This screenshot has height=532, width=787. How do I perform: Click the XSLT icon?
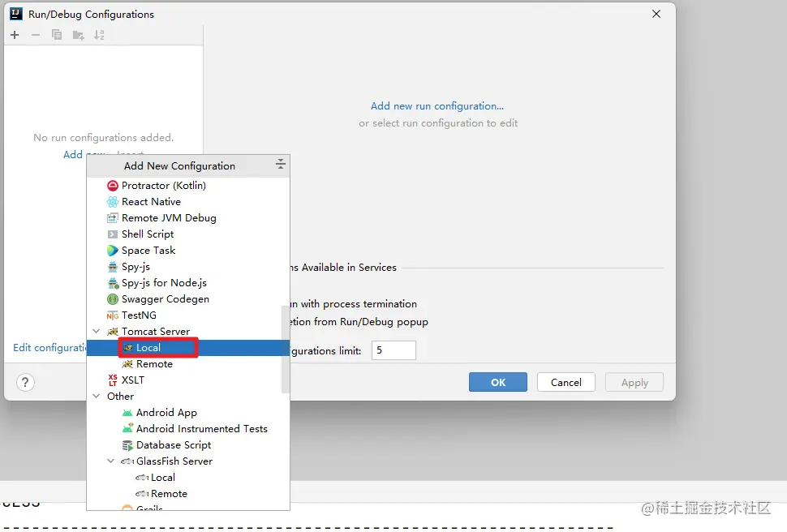(x=113, y=380)
